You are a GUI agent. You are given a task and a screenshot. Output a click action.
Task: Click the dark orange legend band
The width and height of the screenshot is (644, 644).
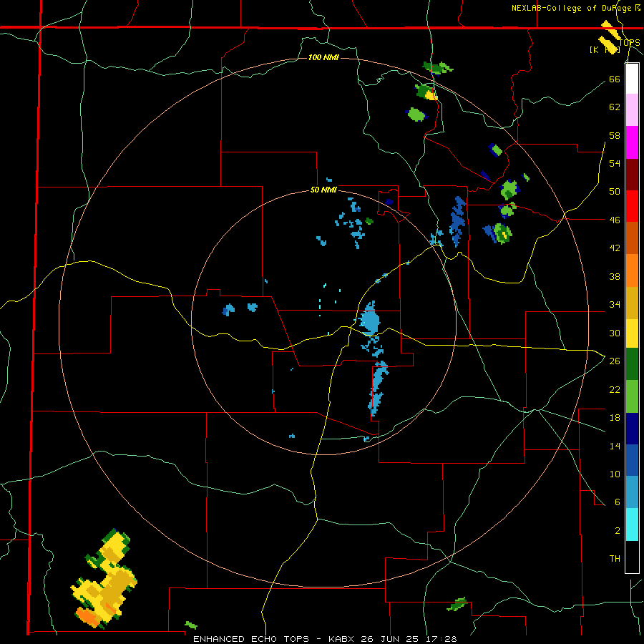[x=632, y=238]
